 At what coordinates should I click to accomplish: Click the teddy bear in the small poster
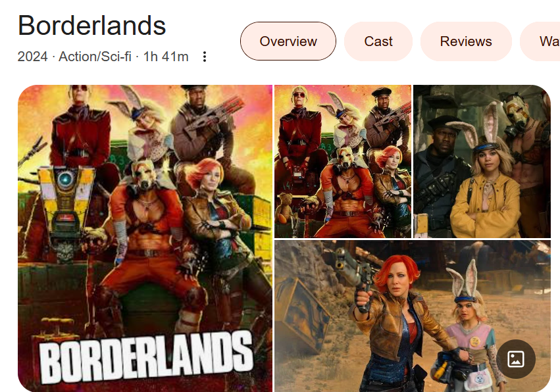pyautogui.click(x=286, y=208)
